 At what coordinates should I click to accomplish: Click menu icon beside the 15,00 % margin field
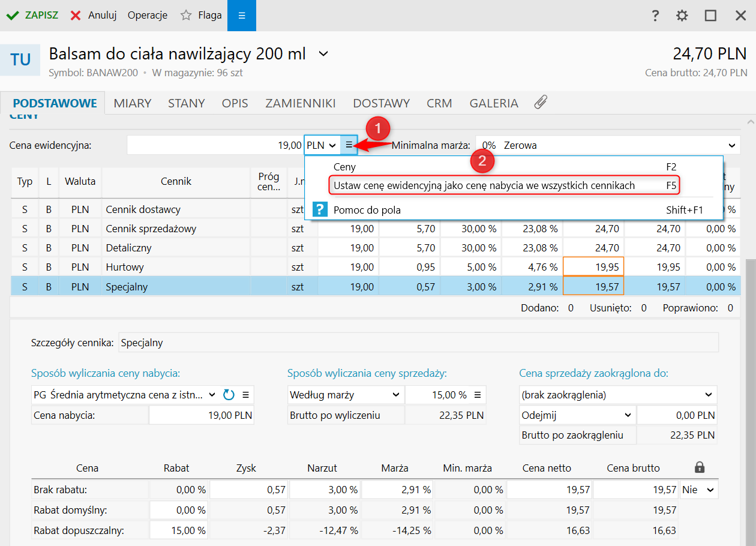tap(478, 395)
